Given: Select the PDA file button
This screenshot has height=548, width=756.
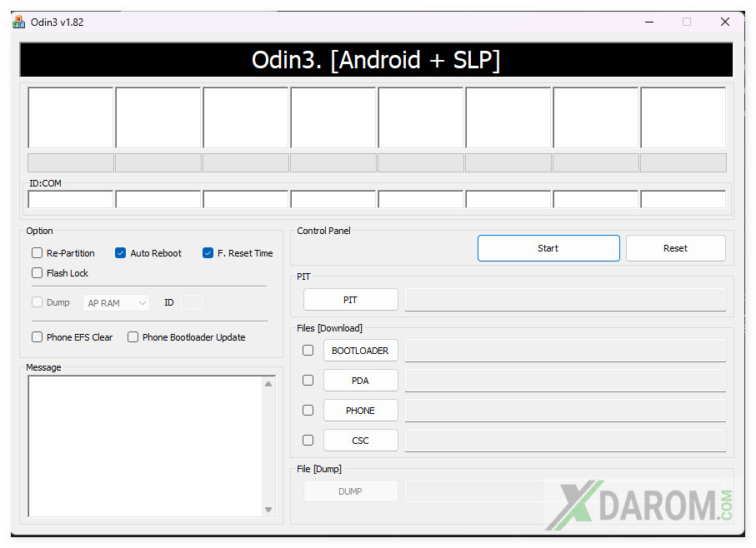Looking at the screenshot, I should click(360, 381).
